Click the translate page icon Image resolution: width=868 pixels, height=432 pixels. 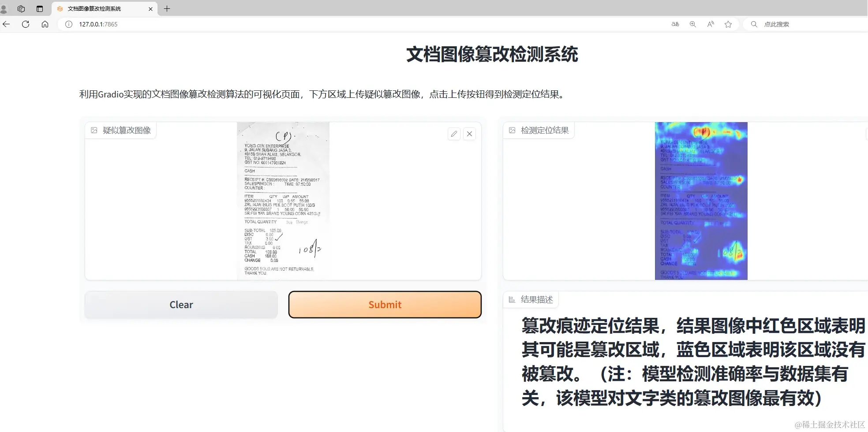675,24
